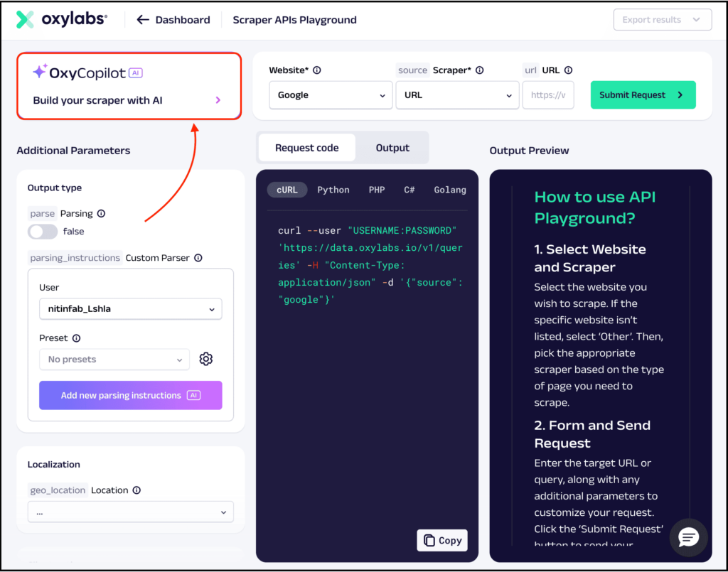Click the 'geo_location' parameter tag
The height and width of the screenshot is (572, 728).
(x=58, y=490)
